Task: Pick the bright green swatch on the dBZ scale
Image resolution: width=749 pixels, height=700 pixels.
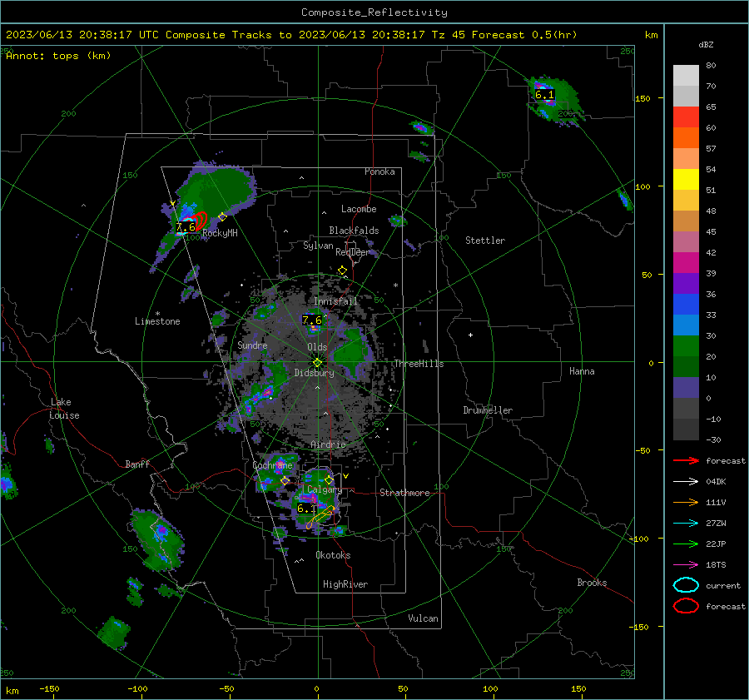Action: [686, 346]
